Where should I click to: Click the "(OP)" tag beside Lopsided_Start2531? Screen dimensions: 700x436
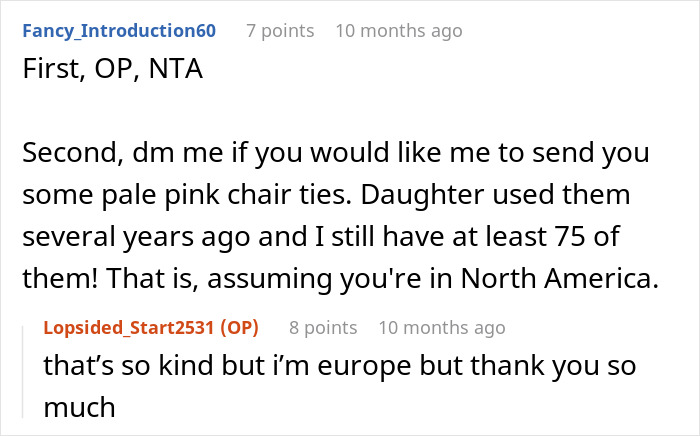coord(238,328)
